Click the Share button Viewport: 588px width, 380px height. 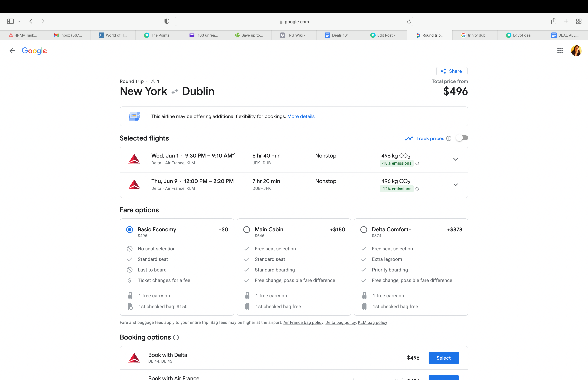(452, 71)
